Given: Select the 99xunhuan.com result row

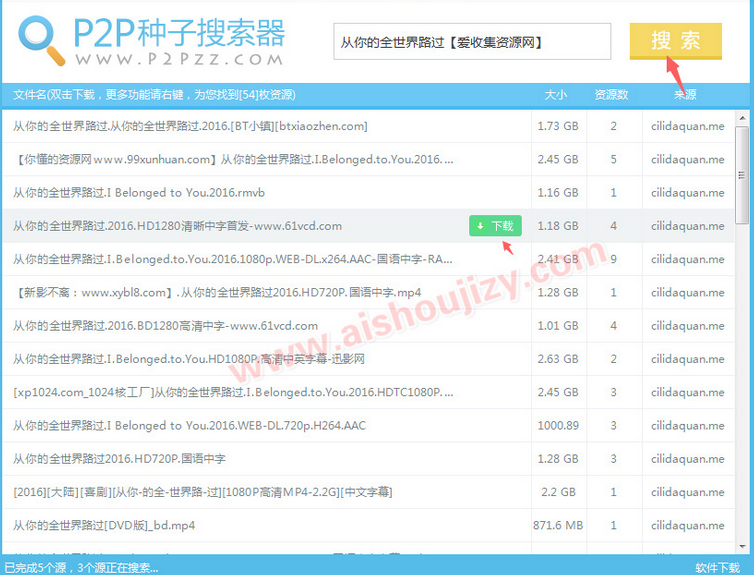Looking at the screenshot, I should point(368,159).
